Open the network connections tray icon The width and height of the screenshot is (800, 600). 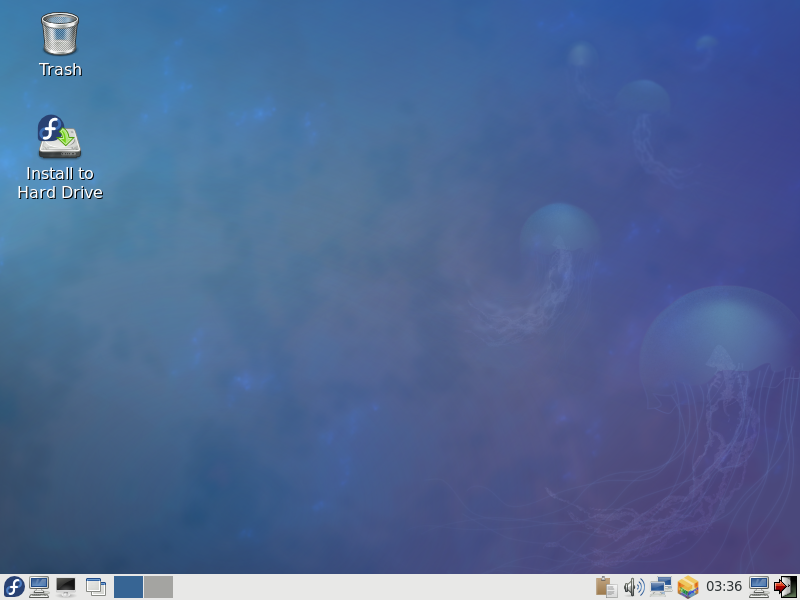tap(660, 587)
